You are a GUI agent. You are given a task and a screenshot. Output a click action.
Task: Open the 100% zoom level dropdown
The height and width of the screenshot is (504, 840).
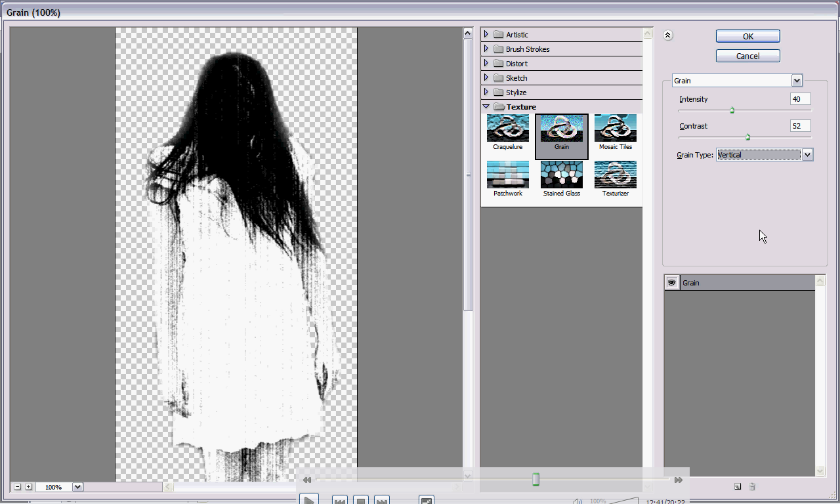point(77,487)
